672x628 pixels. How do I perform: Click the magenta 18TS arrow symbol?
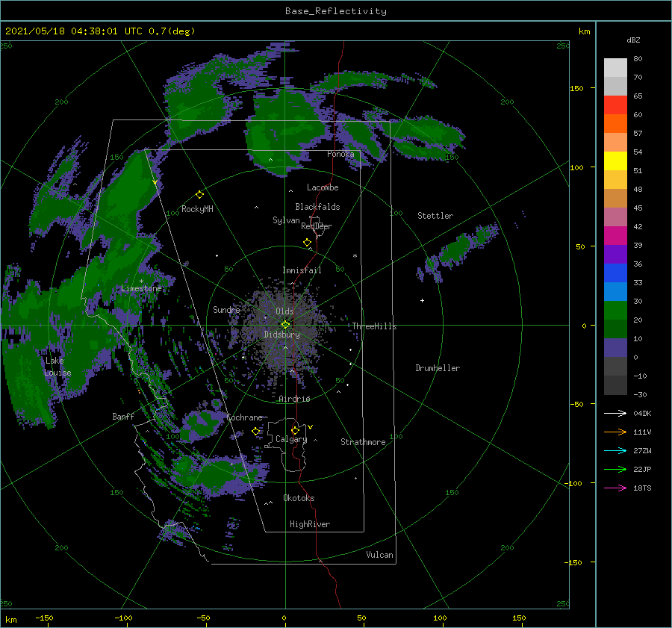pos(615,488)
